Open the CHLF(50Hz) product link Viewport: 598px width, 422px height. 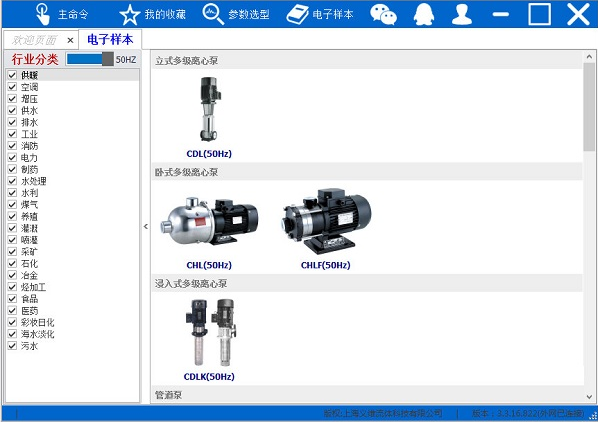[x=325, y=265]
